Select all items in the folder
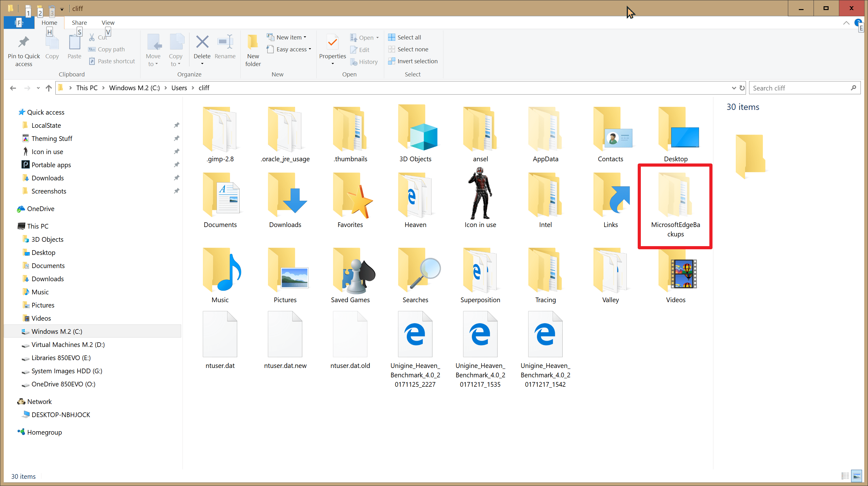This screenshot has width=868, height=486. (404, 37)
